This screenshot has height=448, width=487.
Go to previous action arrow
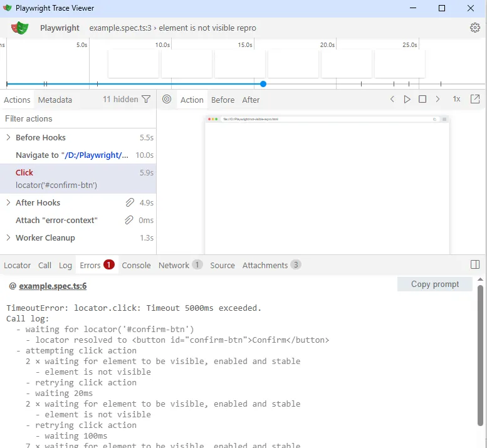[392, 99]
